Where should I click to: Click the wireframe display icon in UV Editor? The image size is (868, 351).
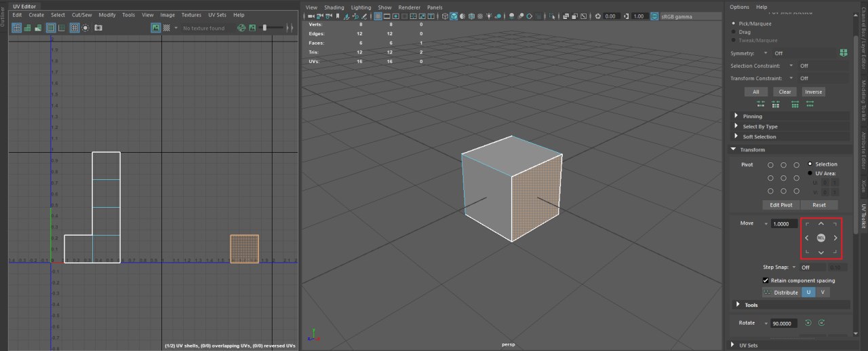pyautogui.click(x=17, y=28)
